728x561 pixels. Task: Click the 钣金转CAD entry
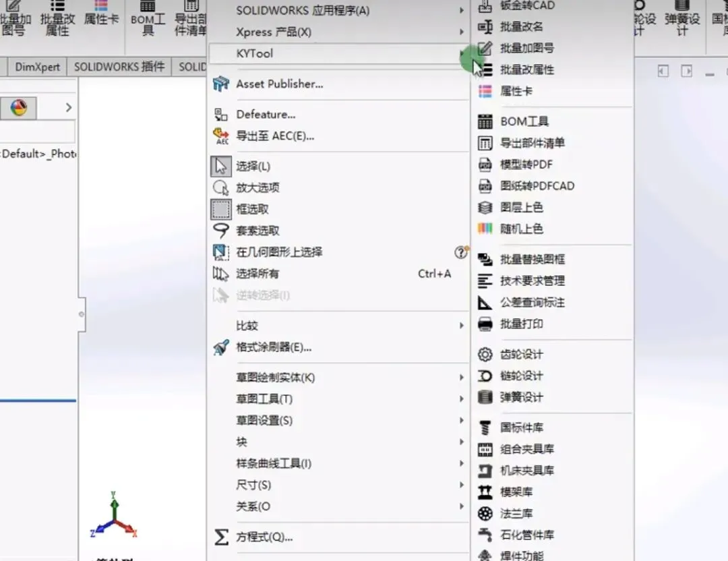(x=527, y=5)
